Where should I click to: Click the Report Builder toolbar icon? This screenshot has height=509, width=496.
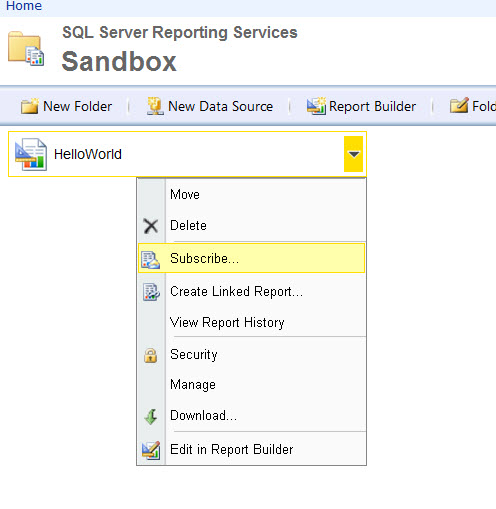(316, 106)
